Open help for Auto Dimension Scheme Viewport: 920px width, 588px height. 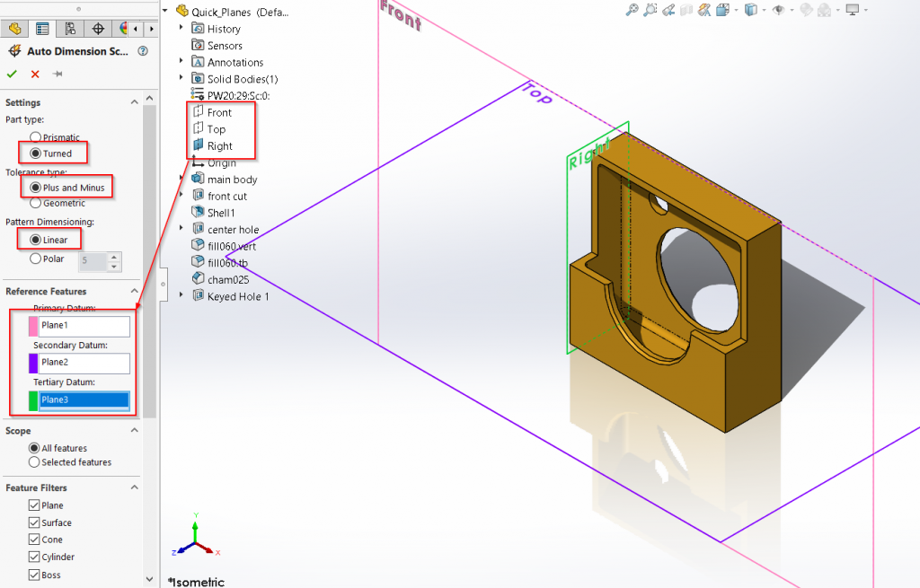click(143, 52)
